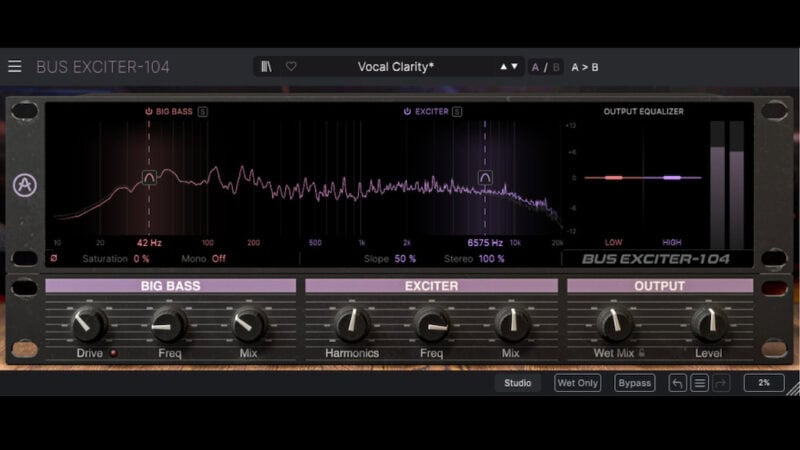Select the next preset with down arrow
This screenshot has width=800, height=450.
(x=514, y=66)
